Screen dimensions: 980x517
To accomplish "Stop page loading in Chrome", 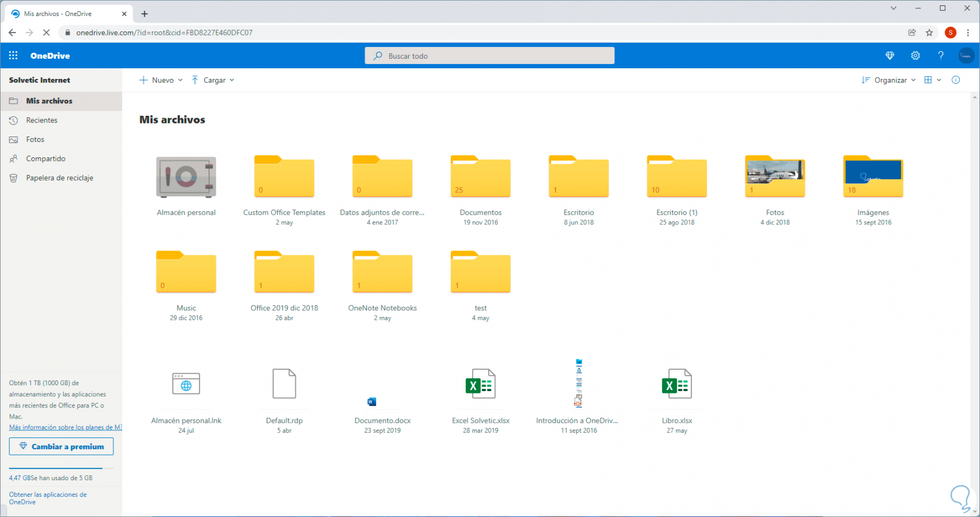I will (x=46, y=33).
